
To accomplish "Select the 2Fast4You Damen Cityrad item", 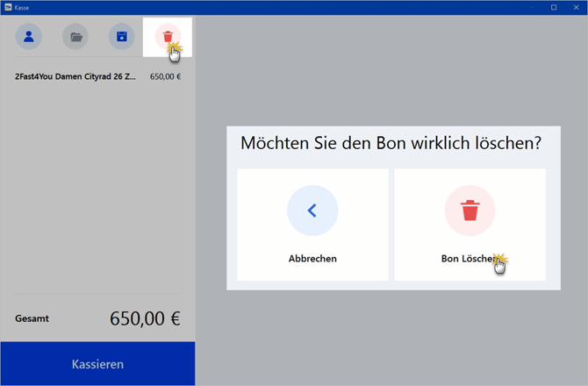I will (x=75, y=76).
